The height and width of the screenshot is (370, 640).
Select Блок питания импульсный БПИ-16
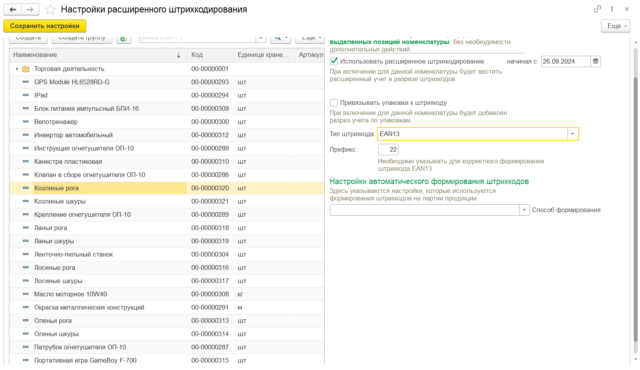click(x=167, y=109)
